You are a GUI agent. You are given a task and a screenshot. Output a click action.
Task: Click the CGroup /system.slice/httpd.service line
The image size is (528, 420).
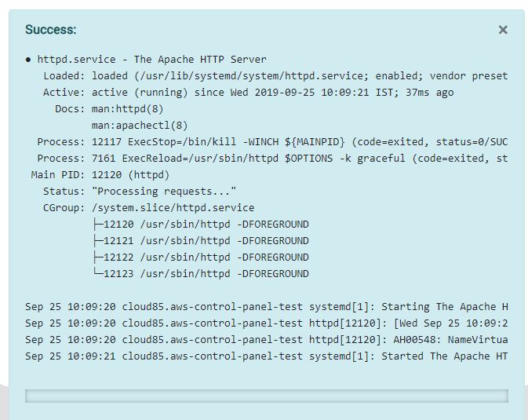tap(149, 207)
